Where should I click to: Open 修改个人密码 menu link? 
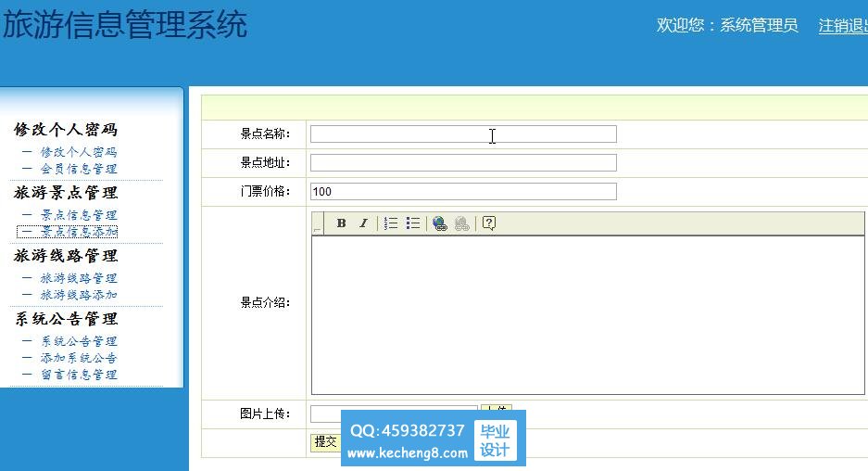79,152
